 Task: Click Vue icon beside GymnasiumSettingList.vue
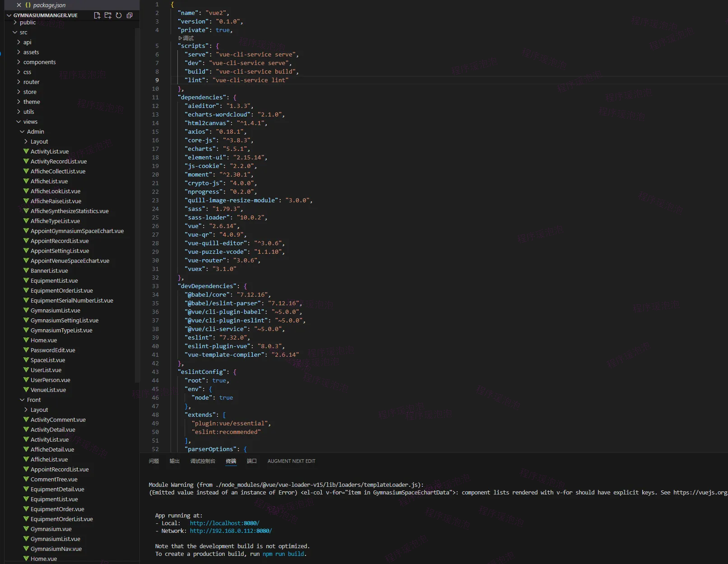[26, 320]
